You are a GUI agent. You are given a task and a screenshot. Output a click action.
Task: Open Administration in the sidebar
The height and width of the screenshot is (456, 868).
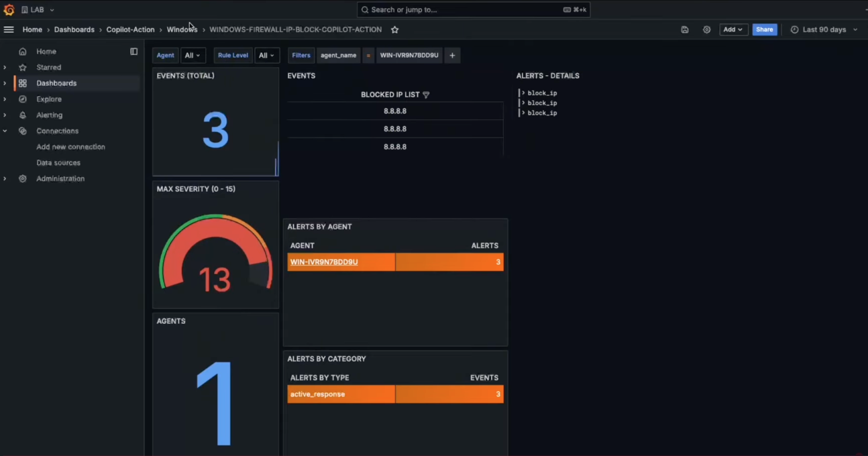coord(60,179)
